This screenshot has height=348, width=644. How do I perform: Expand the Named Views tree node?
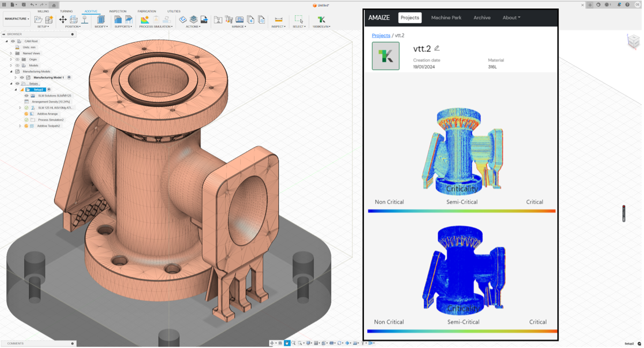pyautogui.click(x=11, y=54)
